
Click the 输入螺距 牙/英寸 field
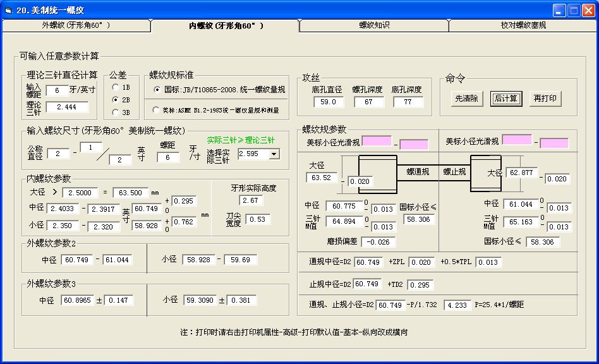tap(57, 90)
